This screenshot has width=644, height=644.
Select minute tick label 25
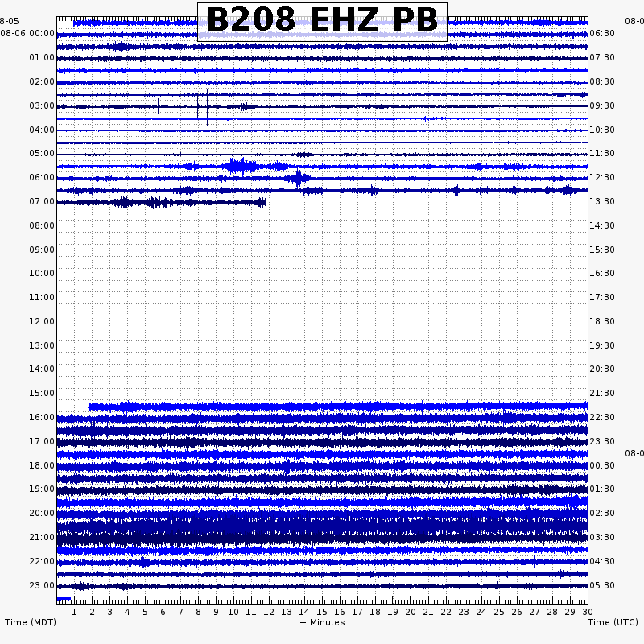point(499,613)
